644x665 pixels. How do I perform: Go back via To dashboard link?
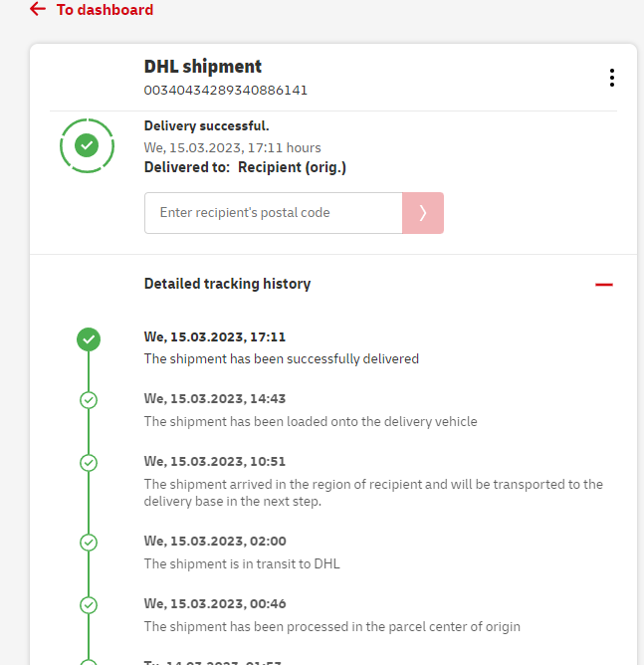105,10
